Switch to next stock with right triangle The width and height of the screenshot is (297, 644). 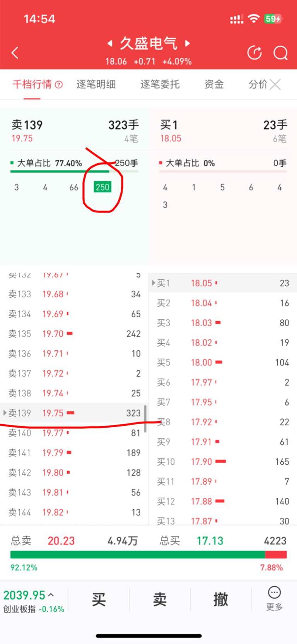[x=188, y=43]
